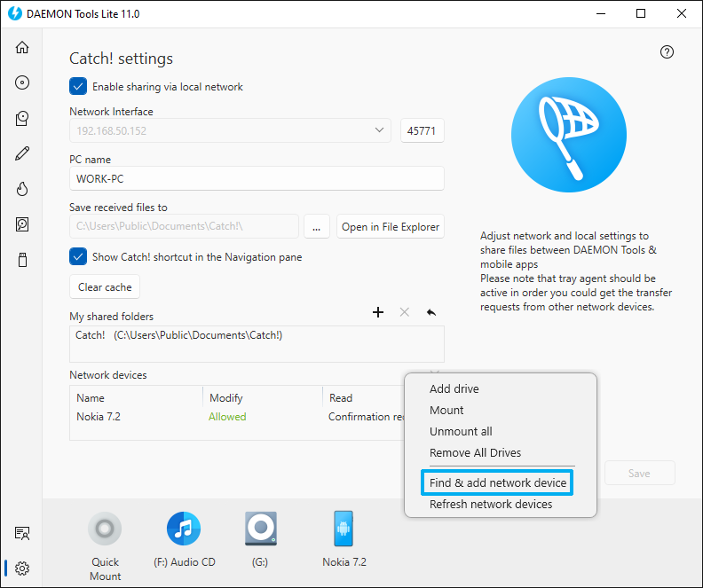
Task: Open the help question mark icon
Action: pos(667,52)
